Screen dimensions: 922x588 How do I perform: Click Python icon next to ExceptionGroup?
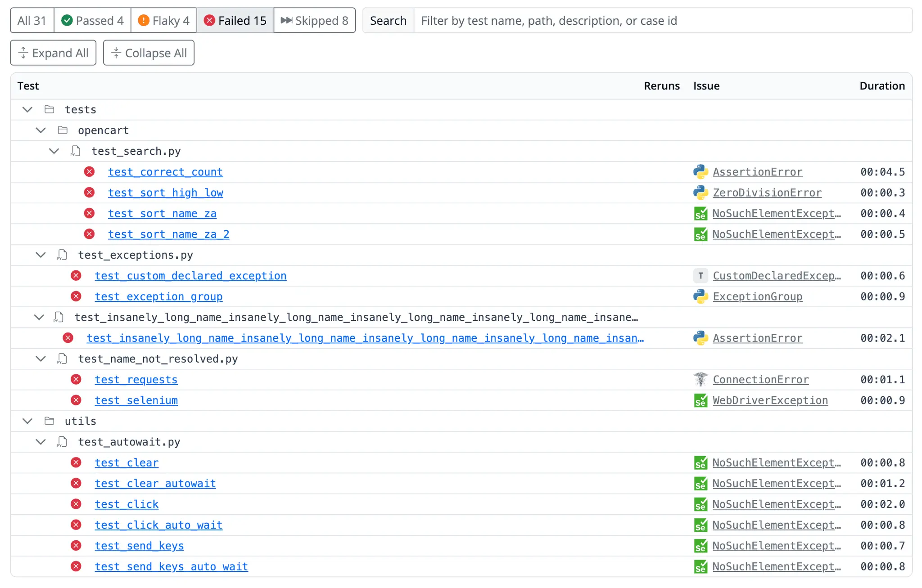pos(701,296)
